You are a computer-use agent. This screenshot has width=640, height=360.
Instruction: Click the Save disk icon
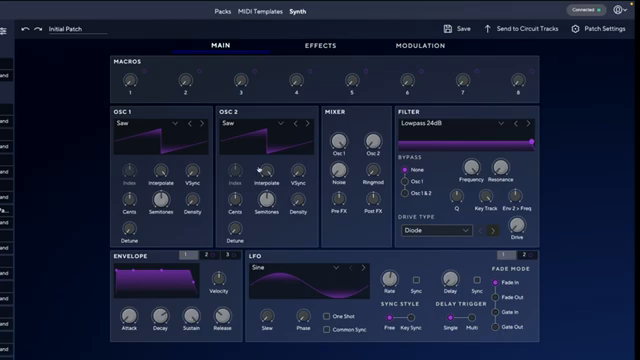pos(448,29)
